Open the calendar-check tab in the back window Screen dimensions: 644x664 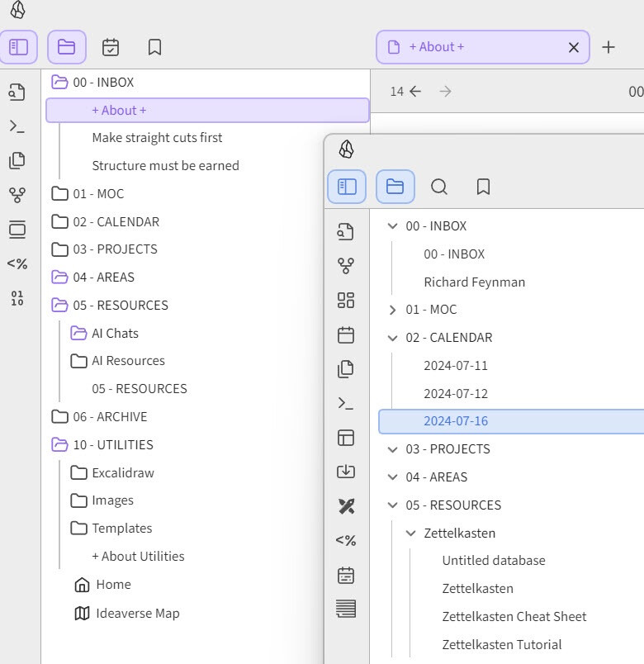pos(111,47)
